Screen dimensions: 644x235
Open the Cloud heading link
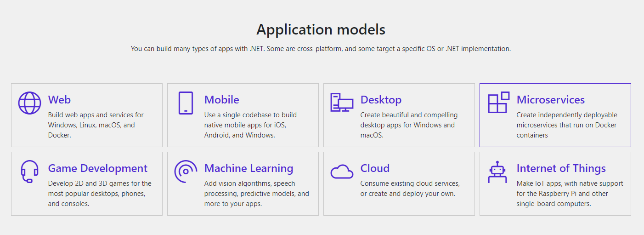pos(375,168)
